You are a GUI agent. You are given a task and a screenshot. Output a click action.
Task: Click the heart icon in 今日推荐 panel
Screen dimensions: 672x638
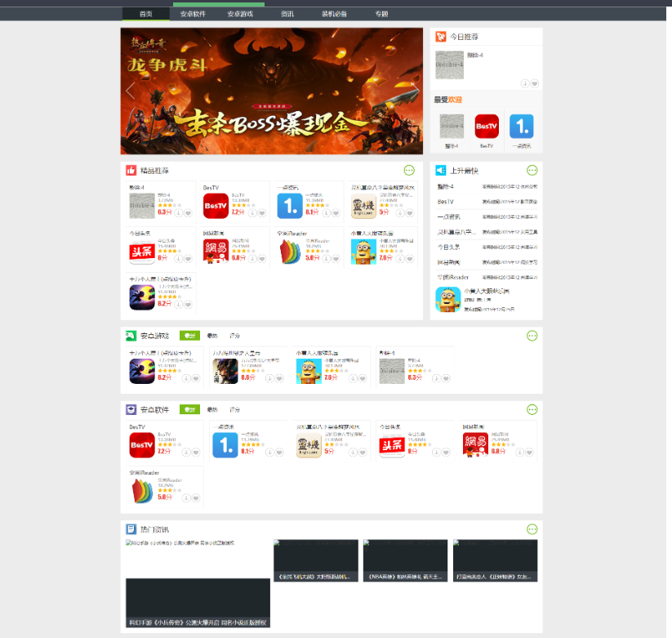535,83
